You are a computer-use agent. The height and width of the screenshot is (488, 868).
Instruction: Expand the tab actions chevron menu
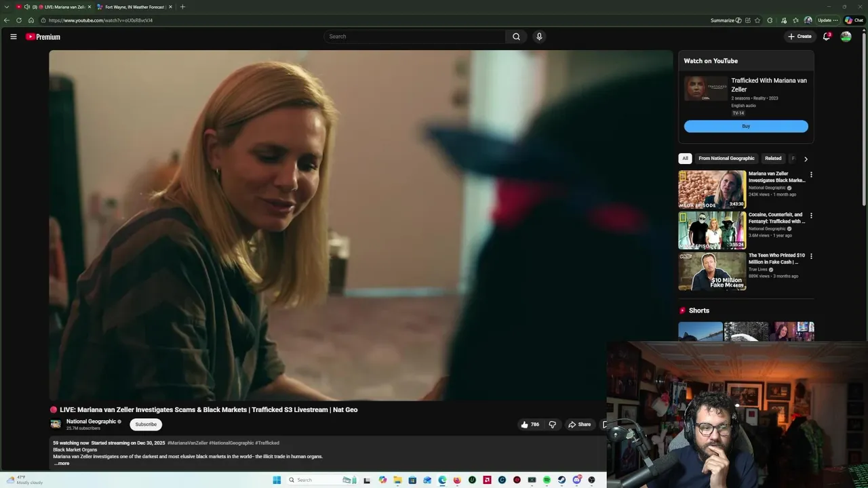click(x=6, y=7)
